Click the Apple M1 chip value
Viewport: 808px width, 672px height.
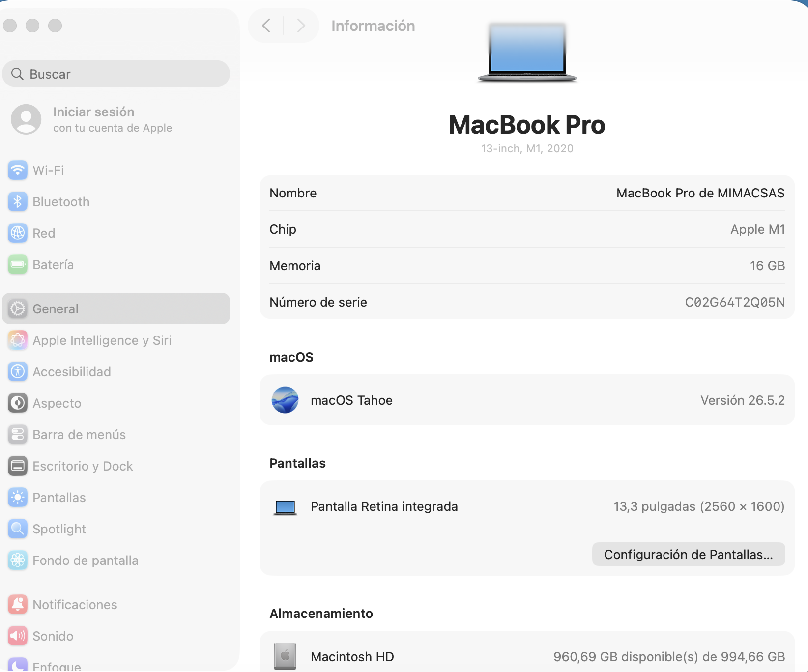[x=757, y=229]
